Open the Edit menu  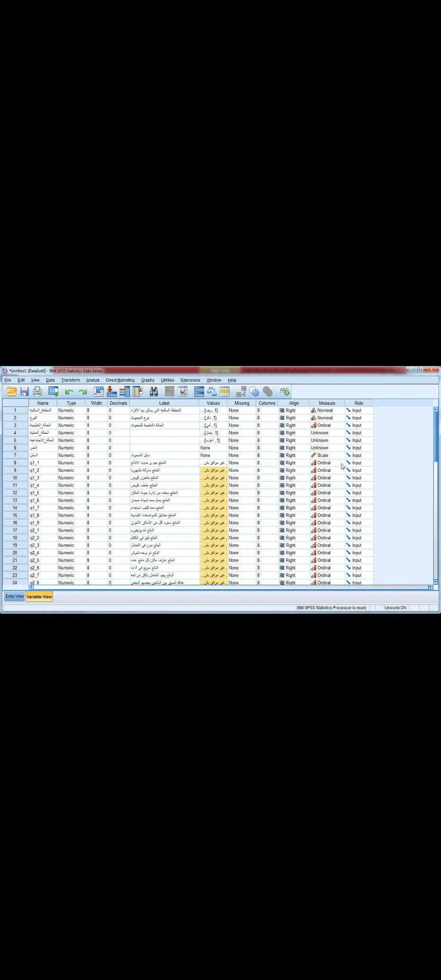coord(21,380)
